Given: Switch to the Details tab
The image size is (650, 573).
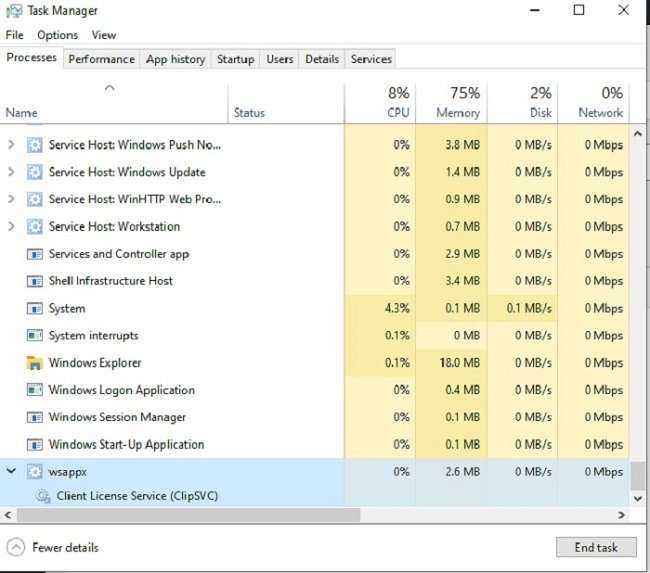Looking at the screenshot, I should click(322, 59).
